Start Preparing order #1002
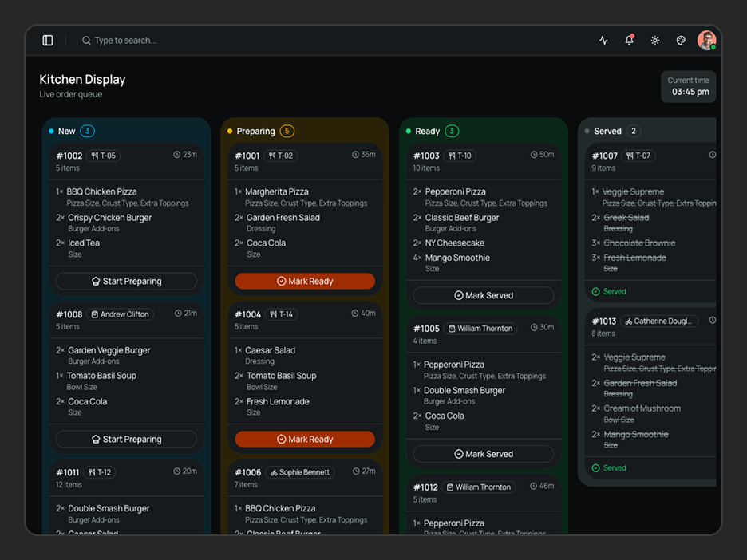747x560 pixels. pos(126,281)
